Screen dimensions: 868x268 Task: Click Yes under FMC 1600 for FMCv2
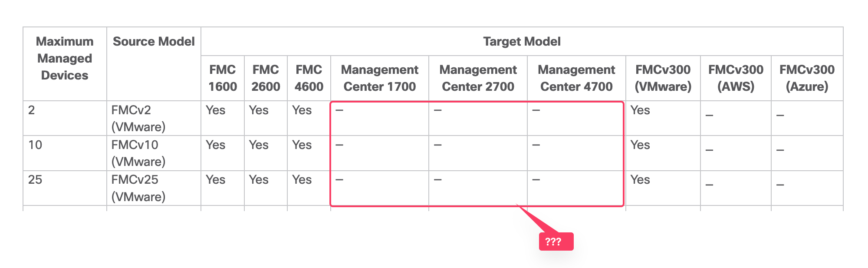pyautogui.click(x=216, y=110)
